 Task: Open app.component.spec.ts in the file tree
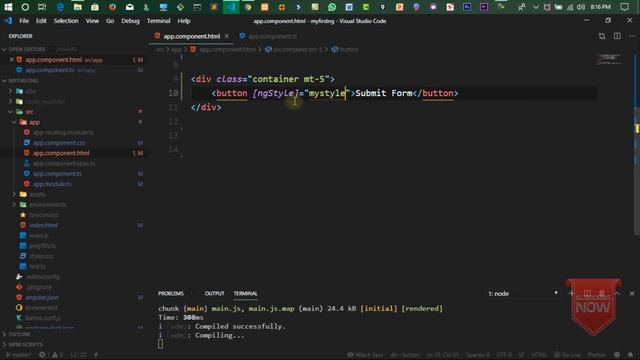point(64,163)
